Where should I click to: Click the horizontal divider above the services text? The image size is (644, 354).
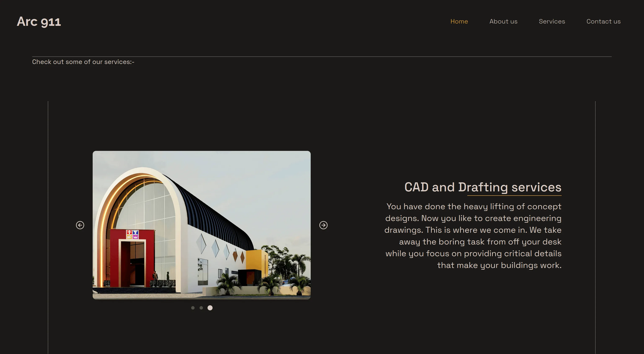tap(322, 57)
